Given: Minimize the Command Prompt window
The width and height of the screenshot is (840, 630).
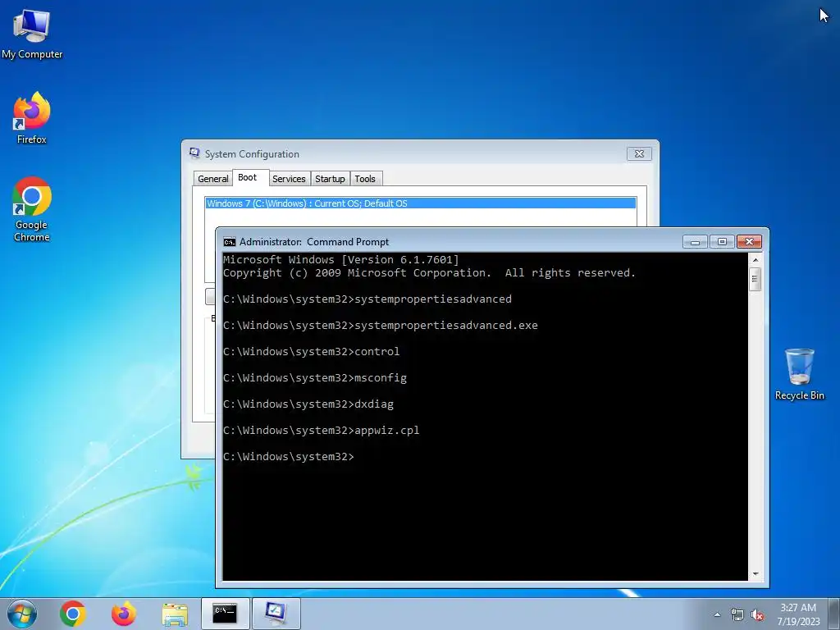Looking at the screenshot, I should tap(696, 242).
